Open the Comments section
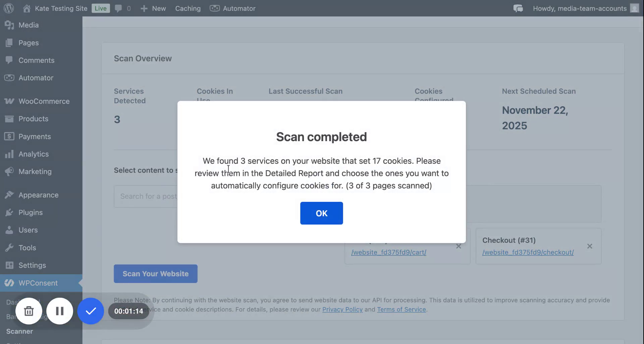Screen dimensions: 644x344 36,60
